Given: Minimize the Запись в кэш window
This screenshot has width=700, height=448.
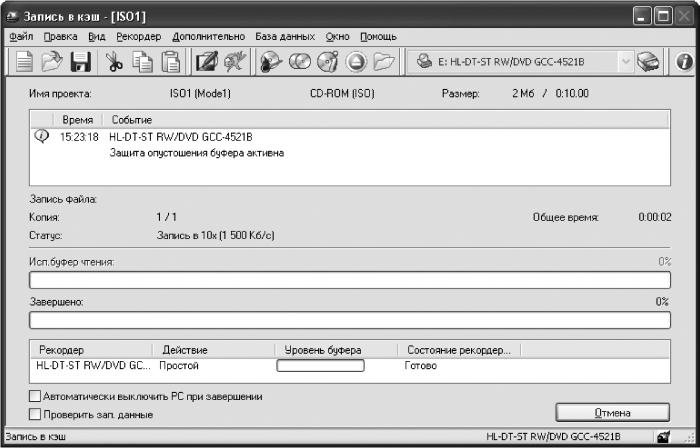Looking at the screenshot, I should 642,17.
